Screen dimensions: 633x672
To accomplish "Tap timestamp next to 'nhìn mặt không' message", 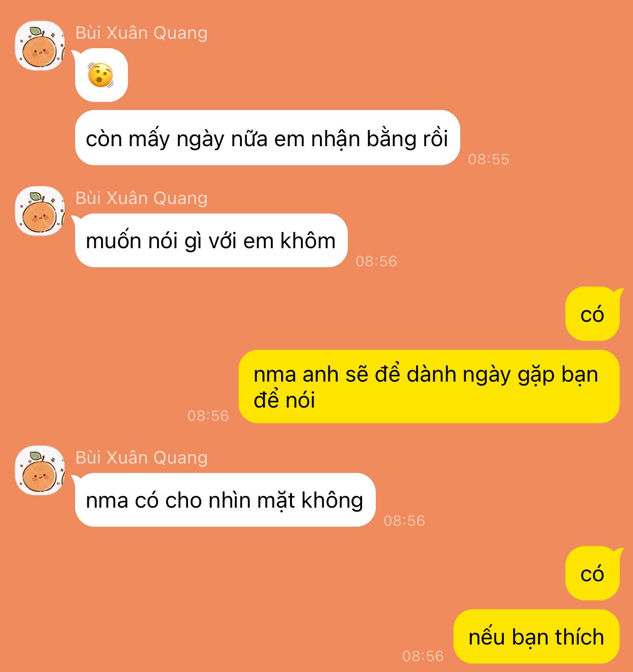I will click(x=404, y=520).
